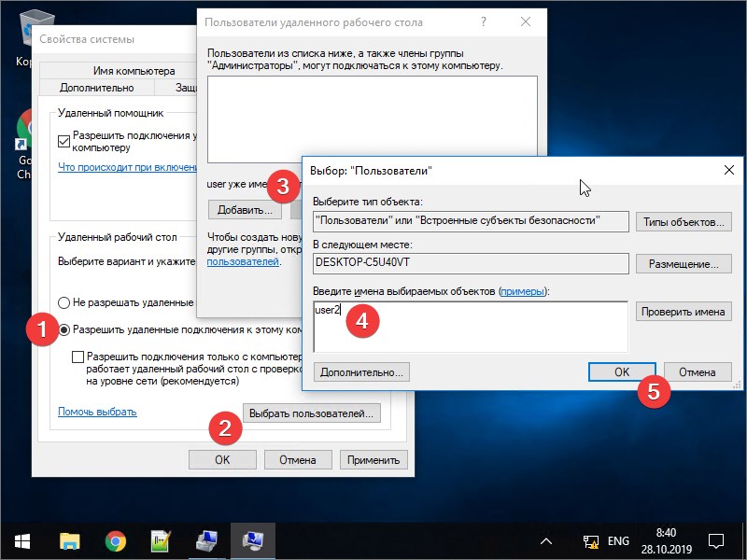This screenshot has width=747, height=560.
Task: Click 'Типы объектов...' button
Action: [x=684, y=222]
